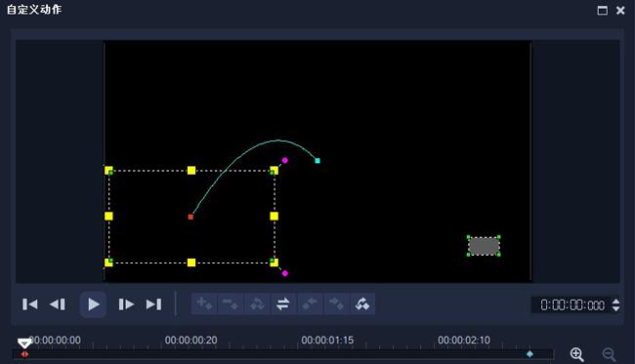Select the blue end key frame marker
This screenshot has height=364, width=635.
click(x=529, y=354)
